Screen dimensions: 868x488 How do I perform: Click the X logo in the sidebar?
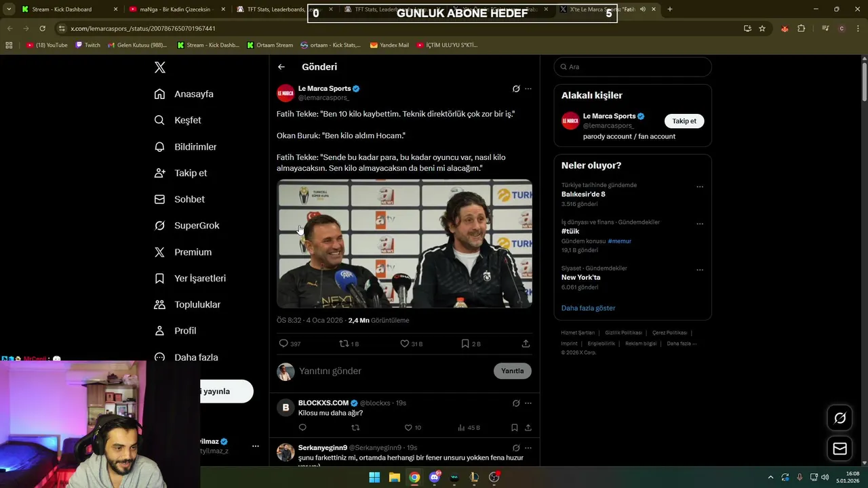coord(160,67)
